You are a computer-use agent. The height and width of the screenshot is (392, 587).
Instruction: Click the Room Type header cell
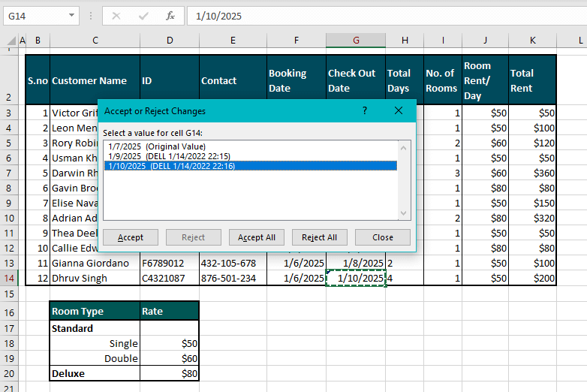95,311
